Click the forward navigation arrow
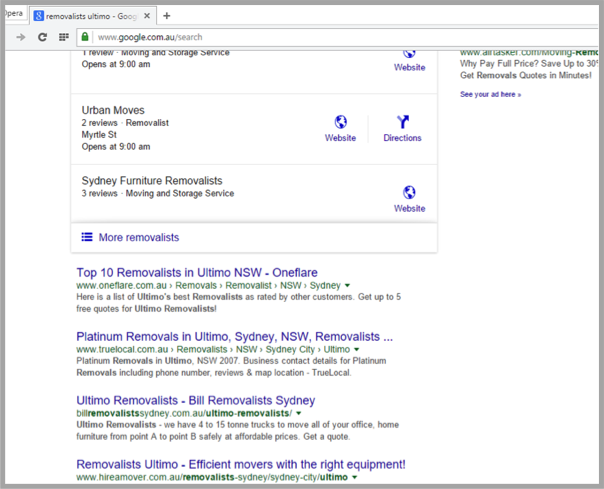 (21, 37)
